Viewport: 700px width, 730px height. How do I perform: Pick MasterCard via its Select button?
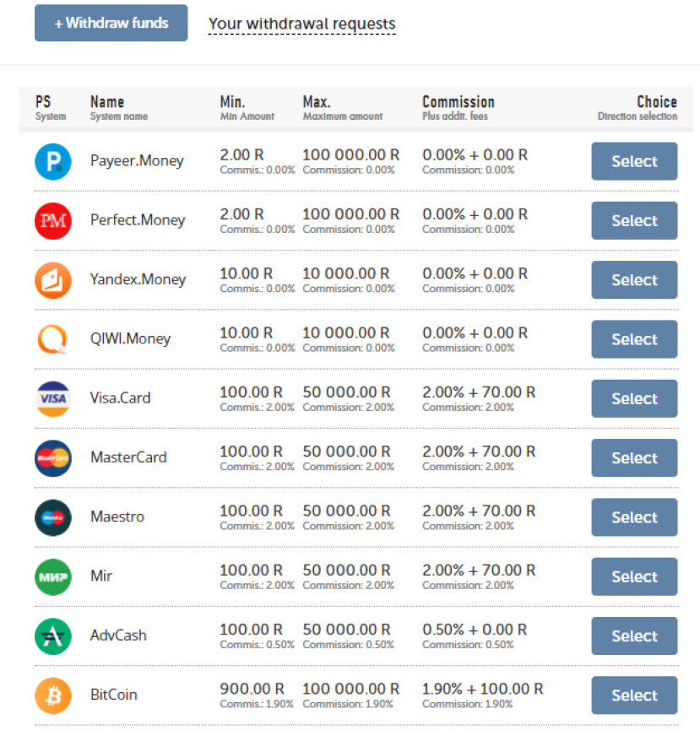pos(634,458)
